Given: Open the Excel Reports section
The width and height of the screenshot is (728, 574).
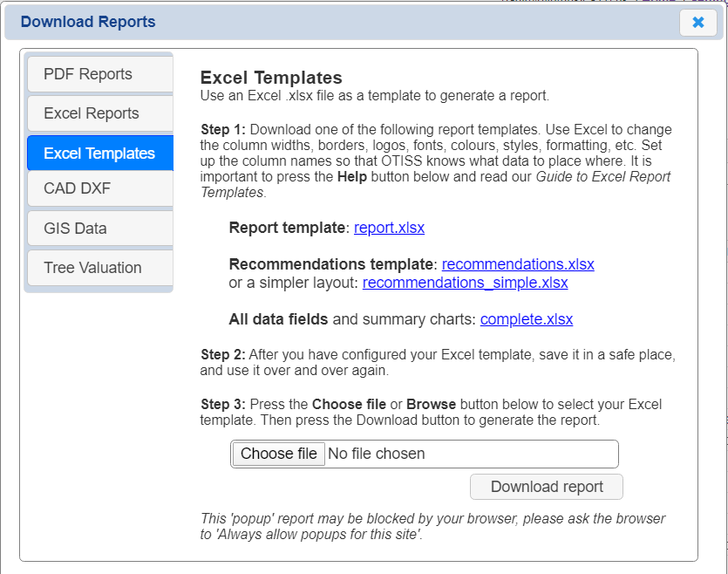Looking at the screenshot, I should click(99, 113).
